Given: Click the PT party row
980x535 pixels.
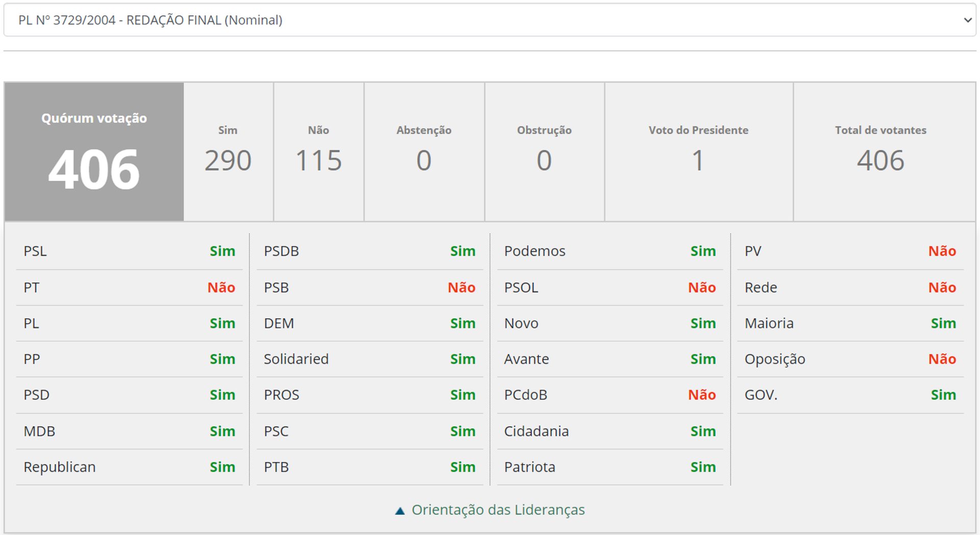Looking at the screenshot, I should [x=129, y=288].
